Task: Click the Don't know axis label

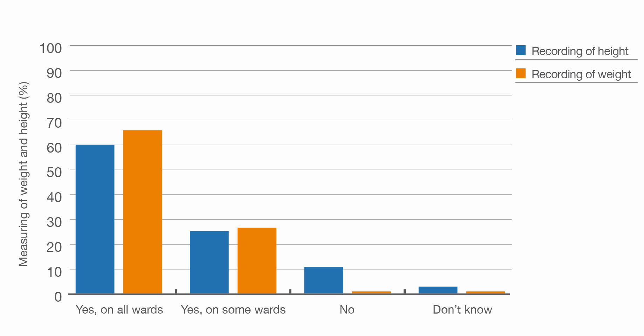Action: pyautogui.click(x=462, y=310)
